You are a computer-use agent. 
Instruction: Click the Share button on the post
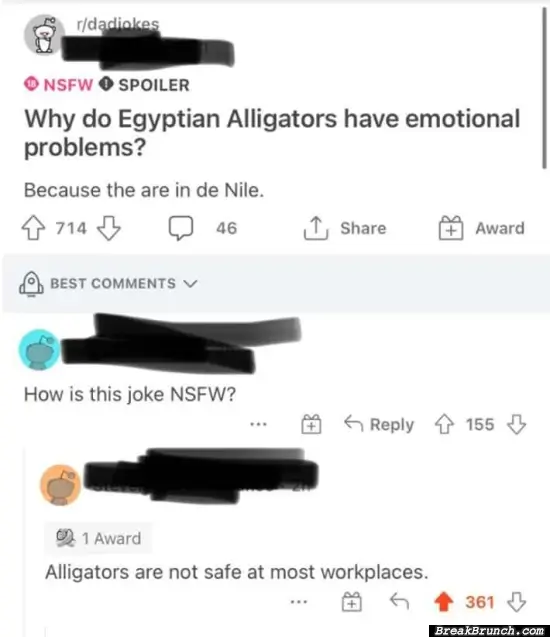[x=345, y=228]
